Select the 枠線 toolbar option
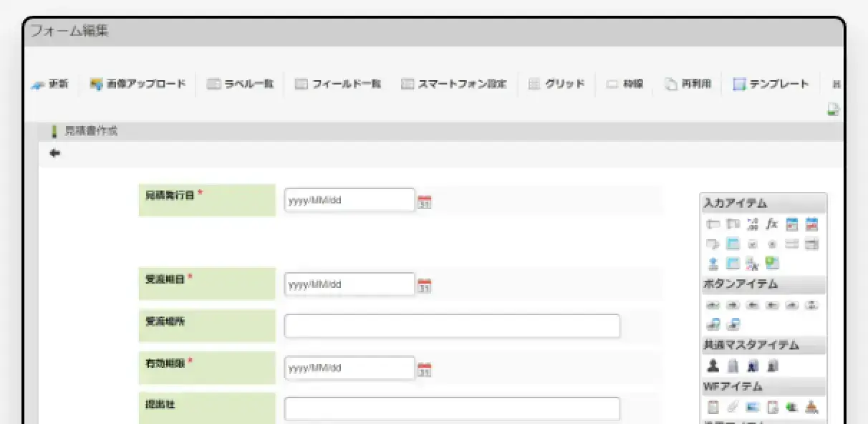Screen dimensions: 868x424 (x=625, y=84)
